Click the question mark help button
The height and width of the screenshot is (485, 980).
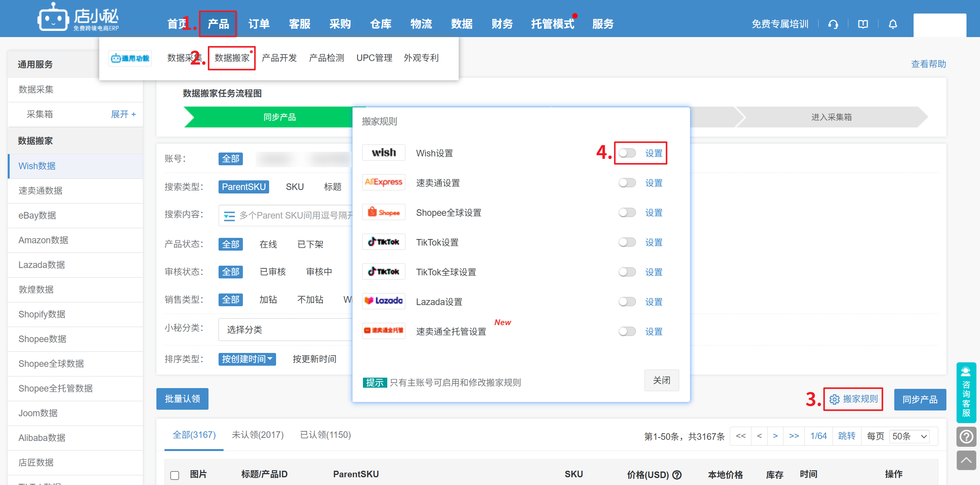(966, 437)
